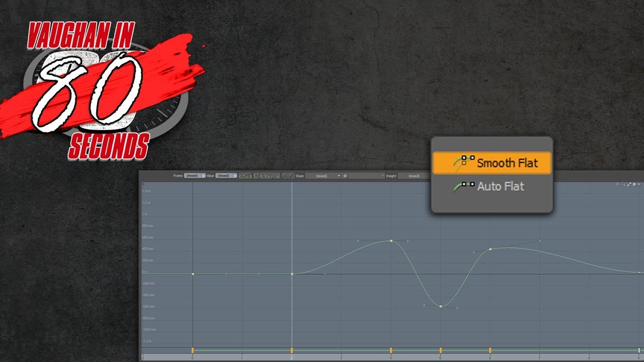Open graph editor settings gear at top right

[634, 185]
